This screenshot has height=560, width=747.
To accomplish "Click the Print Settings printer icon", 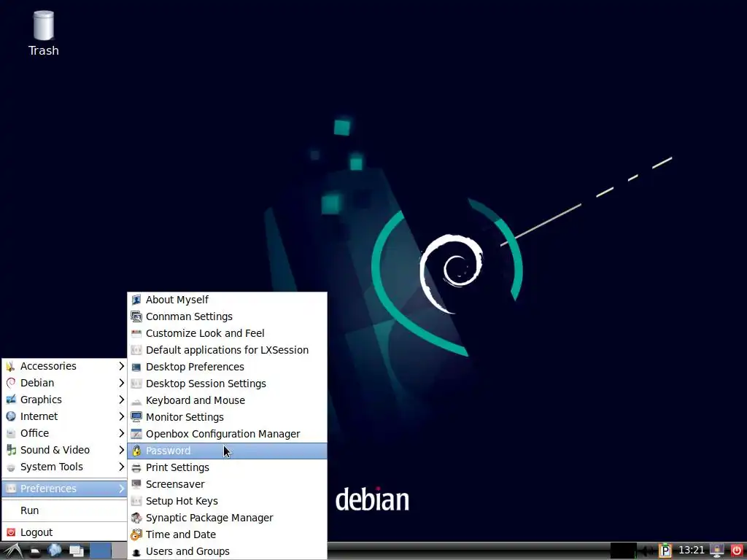I will (136, 467).
